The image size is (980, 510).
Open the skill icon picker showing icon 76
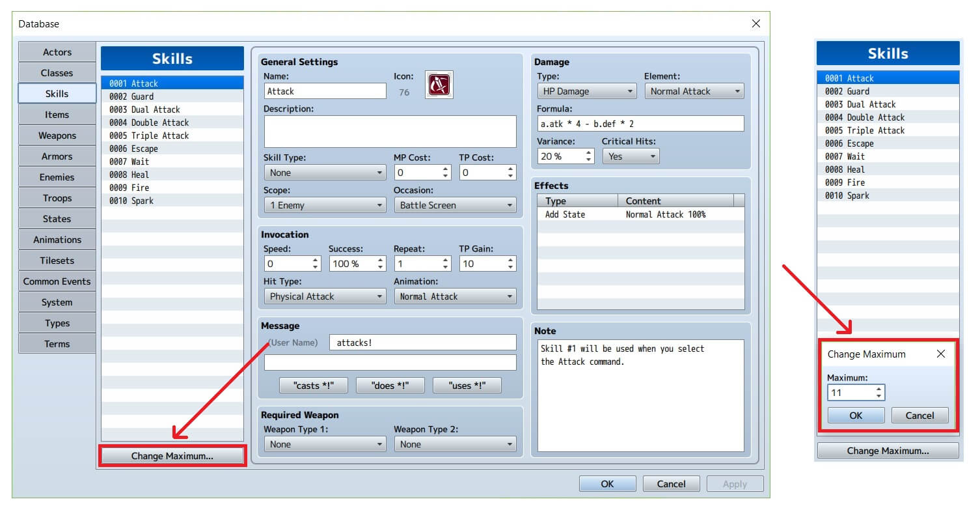click(439, 85)
